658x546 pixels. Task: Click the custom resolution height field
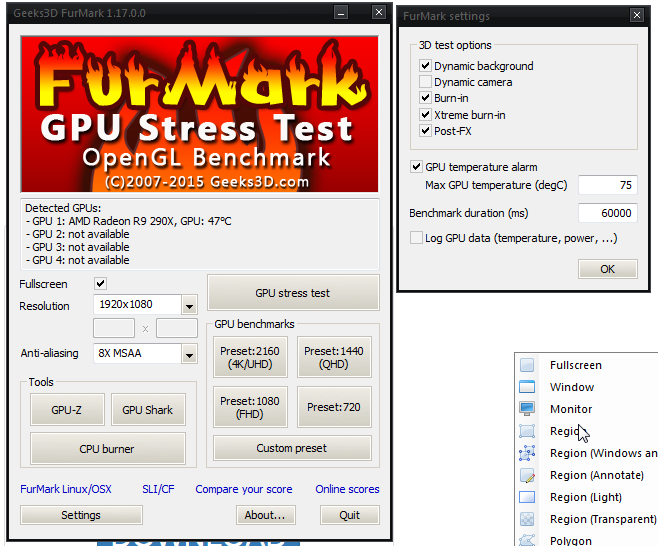pyautogui.click(x=177, y=328)
